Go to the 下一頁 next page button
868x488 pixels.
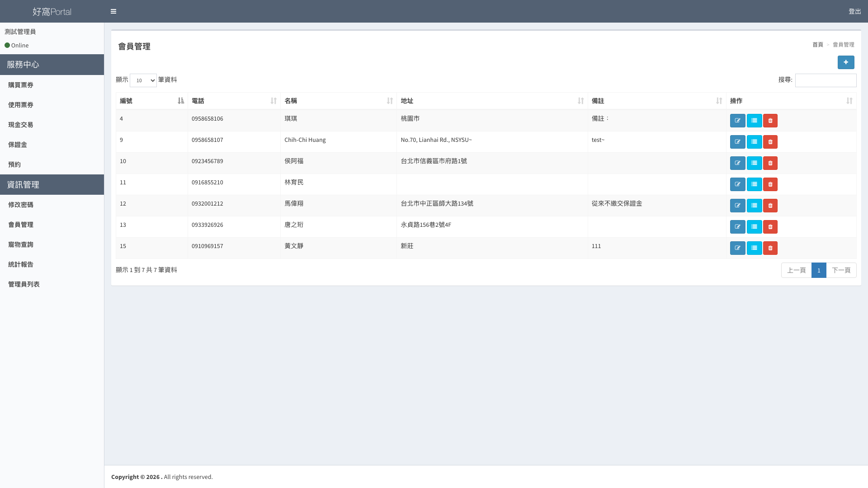click(841, 270)
